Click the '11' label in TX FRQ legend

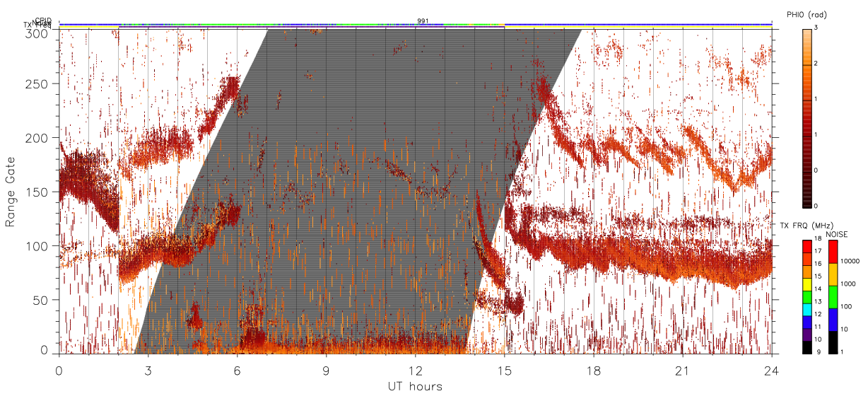click(x=819, y=327)
